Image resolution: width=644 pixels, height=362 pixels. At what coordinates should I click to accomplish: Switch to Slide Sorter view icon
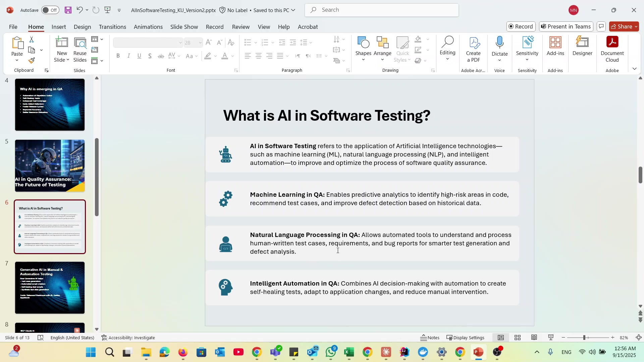(518, 338)
